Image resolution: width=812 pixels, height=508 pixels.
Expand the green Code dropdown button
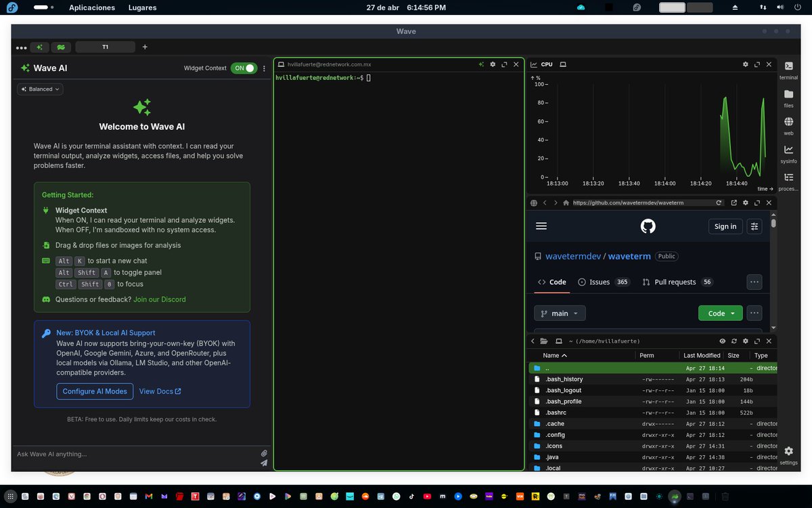(x=721, y=314)
